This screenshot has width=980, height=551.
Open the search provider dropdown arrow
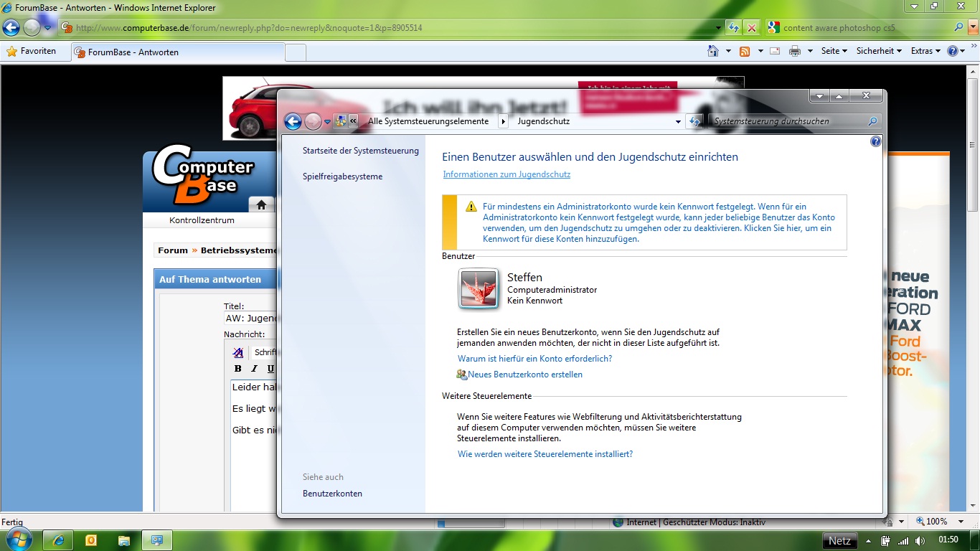click(973, 28)
